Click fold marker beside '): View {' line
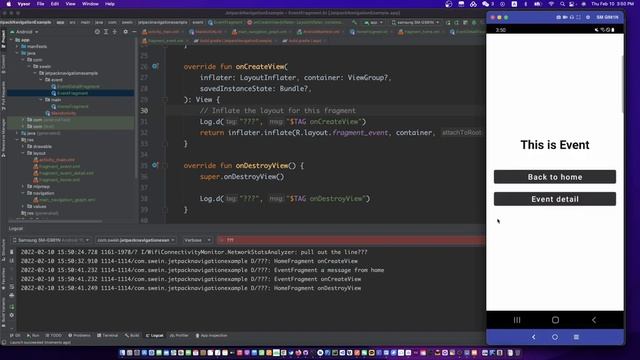The height and width of the screenshot is (360, 640). pos(165,100)
